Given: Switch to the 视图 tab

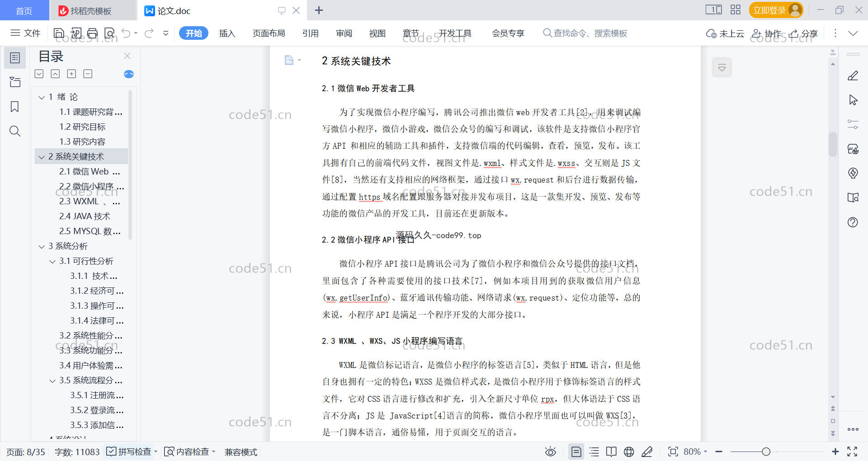Looking at the screenshot, I should tap(377, 33).
